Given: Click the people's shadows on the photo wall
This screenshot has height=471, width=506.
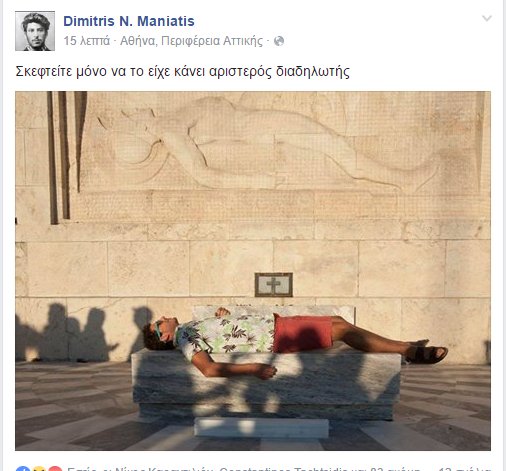Looking at the screenshot, I should (x=85, y=333).
